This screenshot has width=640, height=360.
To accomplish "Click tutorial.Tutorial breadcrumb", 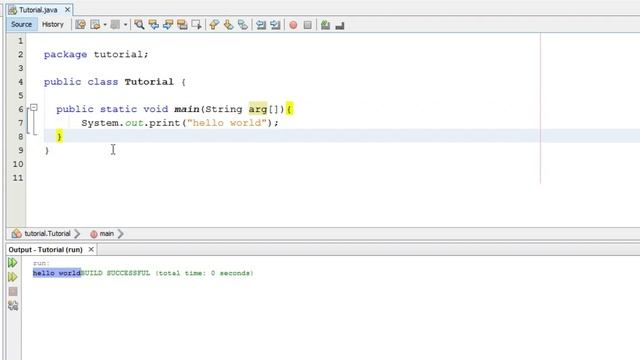I will pos(47,233).
